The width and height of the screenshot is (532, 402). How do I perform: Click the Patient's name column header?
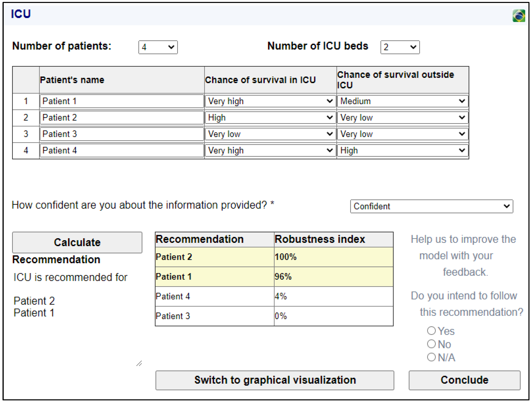pos(122,80)
